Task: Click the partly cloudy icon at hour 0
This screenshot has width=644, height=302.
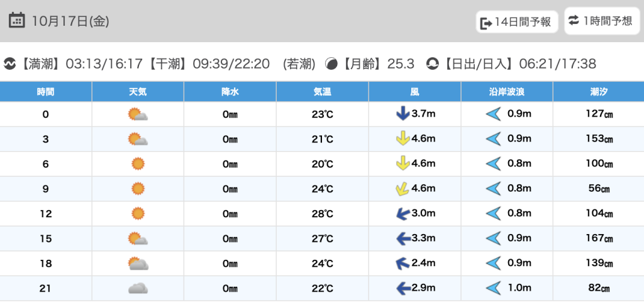Action: (138, 115)
